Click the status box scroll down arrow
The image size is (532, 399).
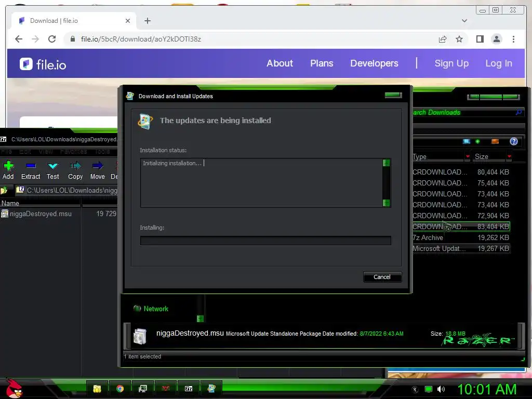pos(386,203)
